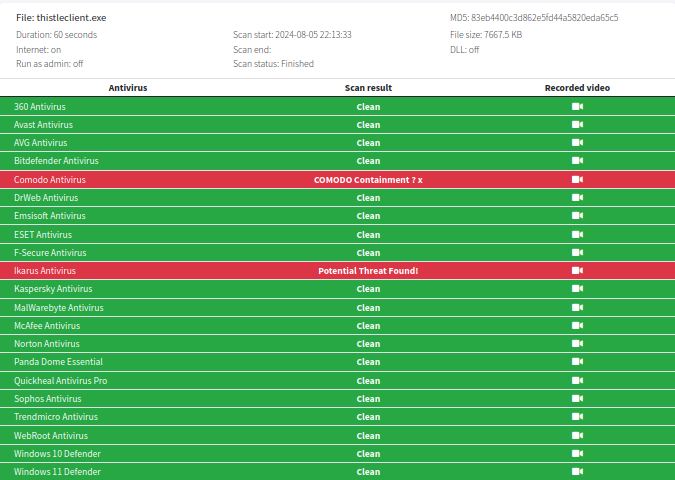
Task: Click Clean result for Sophos Antivirus
Action: tap(368, 399)
